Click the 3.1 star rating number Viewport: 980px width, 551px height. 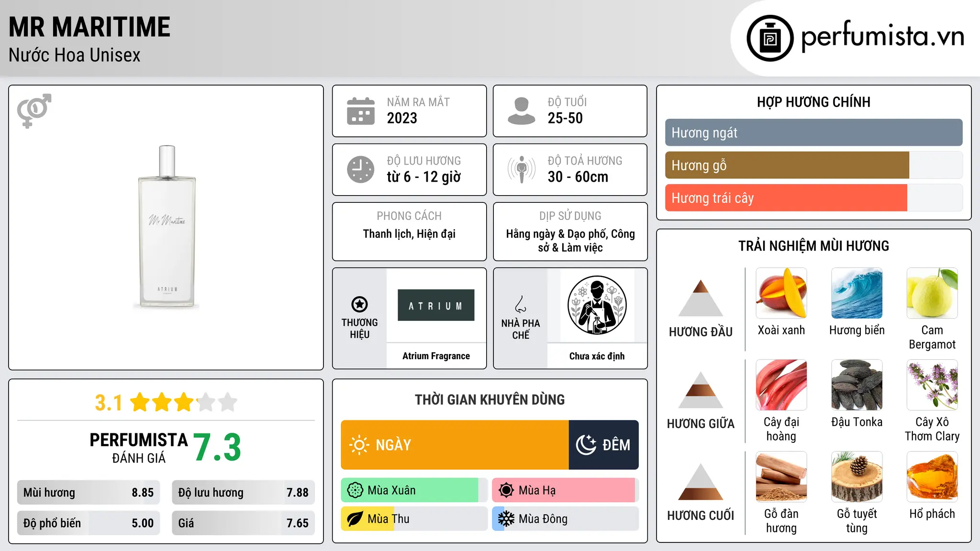[108, 403]
